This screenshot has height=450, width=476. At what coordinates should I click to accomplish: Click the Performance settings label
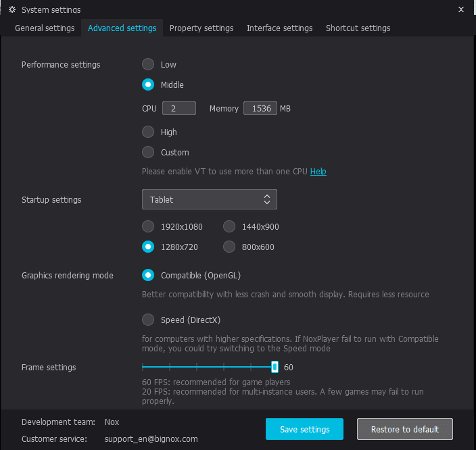(61, 65)
